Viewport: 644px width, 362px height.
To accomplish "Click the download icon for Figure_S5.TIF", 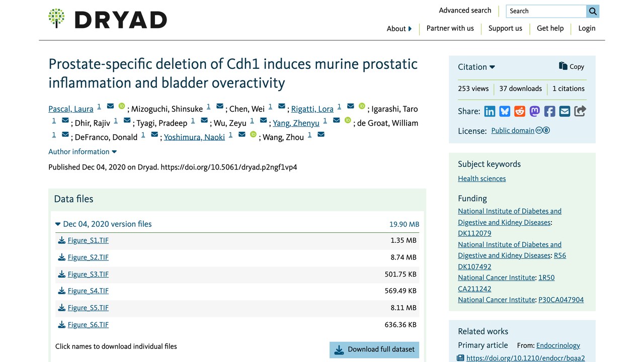I will 62,308.
